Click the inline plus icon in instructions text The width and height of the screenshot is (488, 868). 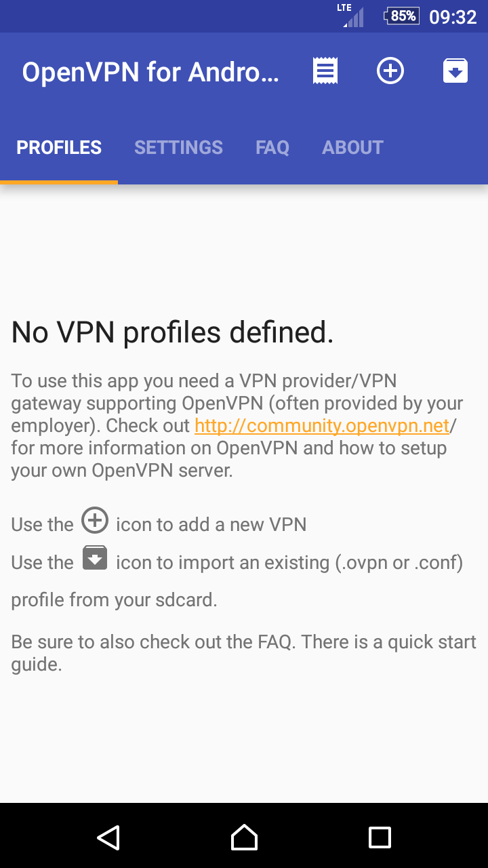[x=95, y=521]
